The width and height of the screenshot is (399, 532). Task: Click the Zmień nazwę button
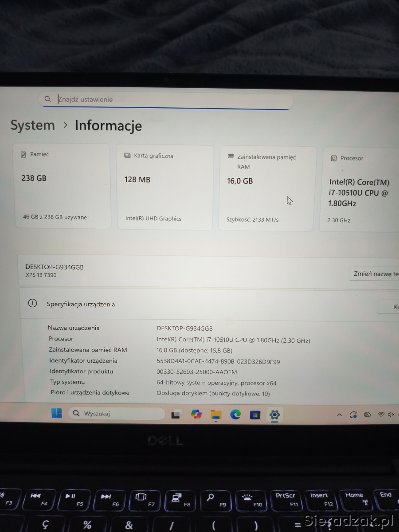click(x=375, y=274)
